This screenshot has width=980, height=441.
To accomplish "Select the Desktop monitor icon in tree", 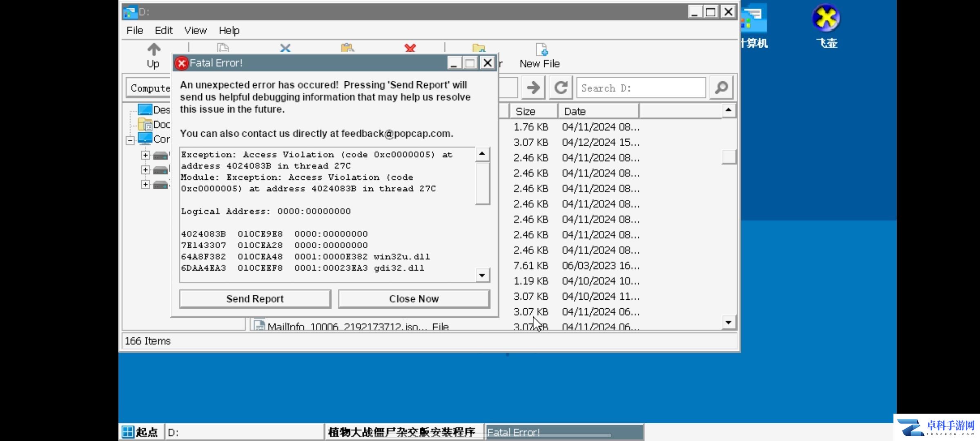I will 145,109.
